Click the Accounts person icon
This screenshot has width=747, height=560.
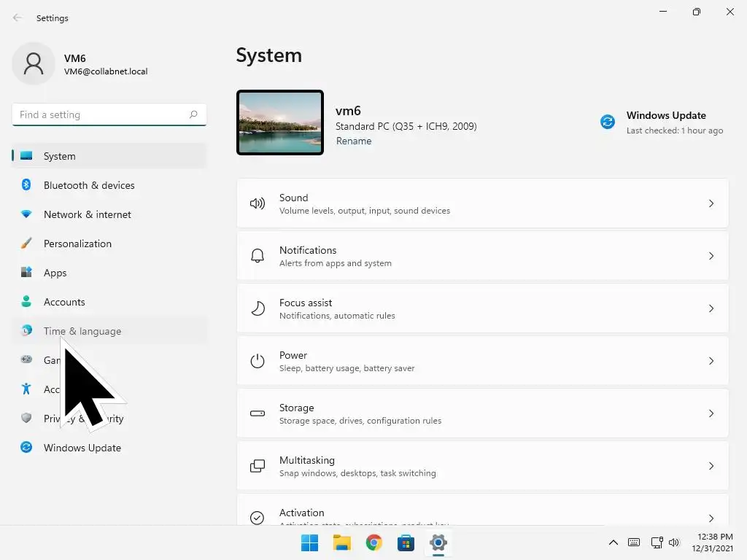(26, 301)
